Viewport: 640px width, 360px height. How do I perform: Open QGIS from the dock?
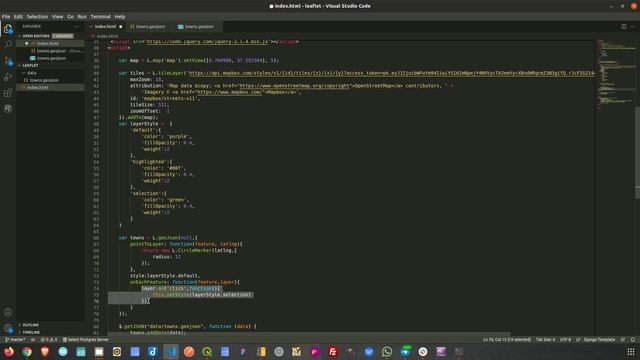click(207, 351)
